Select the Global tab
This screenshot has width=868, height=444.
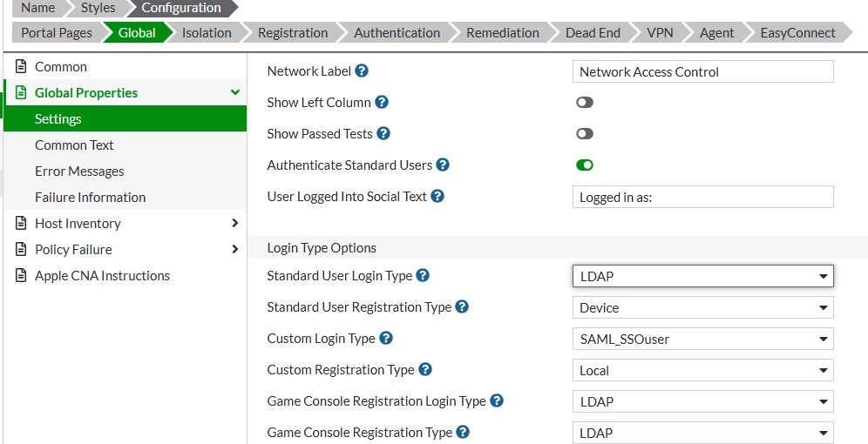pos(137,32)
